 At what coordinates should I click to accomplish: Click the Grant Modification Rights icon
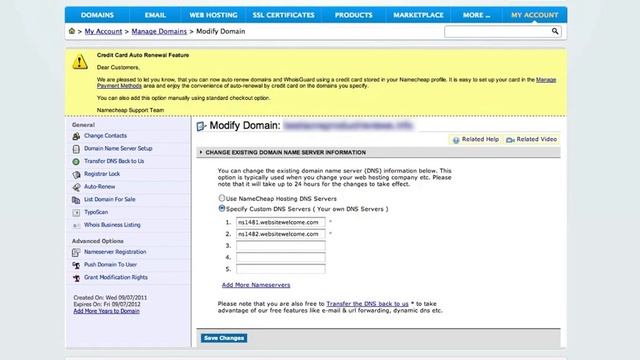(x=76, y=278)
